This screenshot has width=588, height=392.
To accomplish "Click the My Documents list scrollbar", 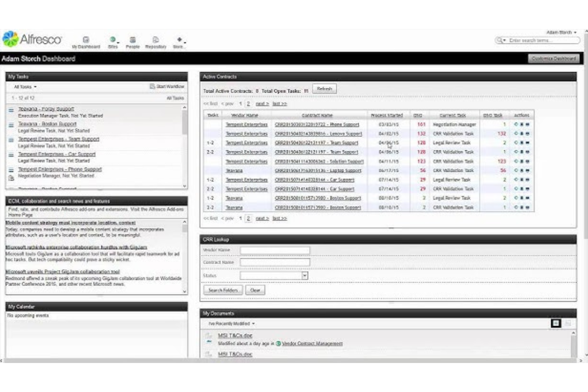I will click(x=573, y=346).
